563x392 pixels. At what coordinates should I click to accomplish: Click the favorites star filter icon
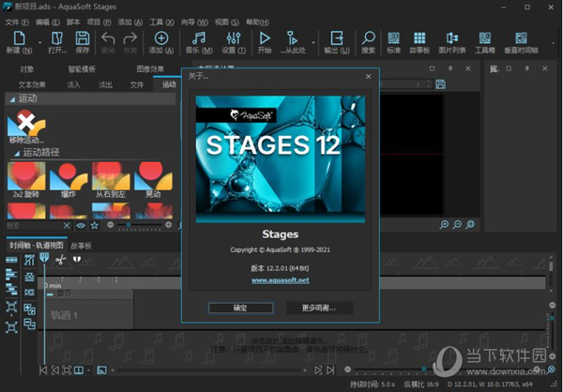click(x=95, y=225)
